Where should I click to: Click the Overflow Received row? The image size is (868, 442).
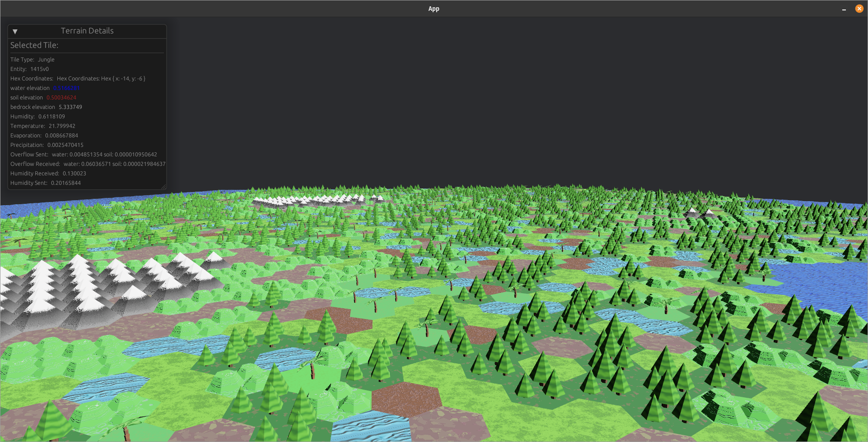click(x=88, y=164)
